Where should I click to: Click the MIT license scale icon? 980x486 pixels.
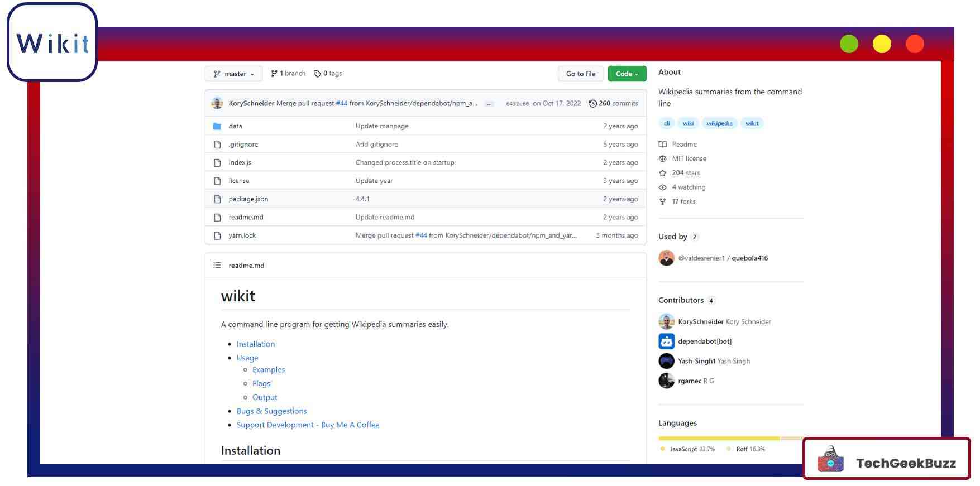coord(662,158)
